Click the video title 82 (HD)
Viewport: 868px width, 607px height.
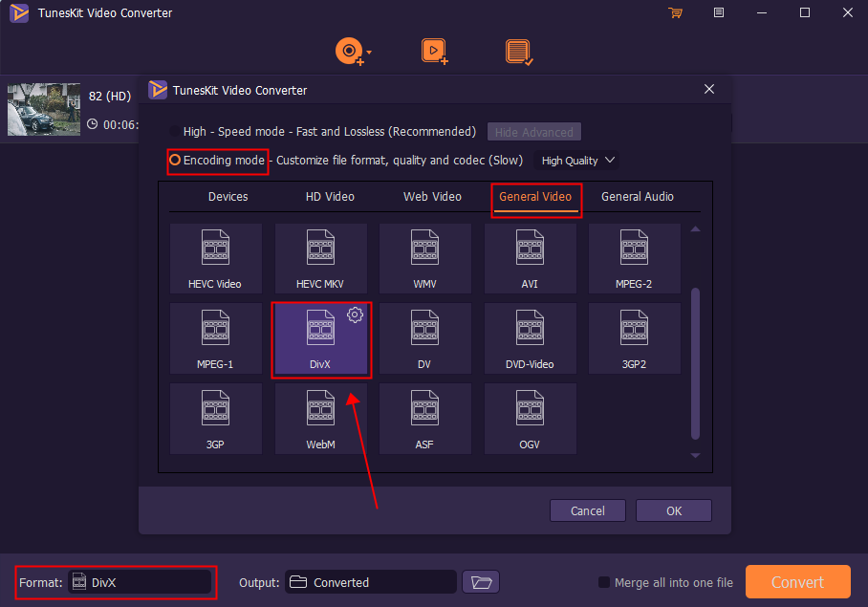[x=110, y=97]
